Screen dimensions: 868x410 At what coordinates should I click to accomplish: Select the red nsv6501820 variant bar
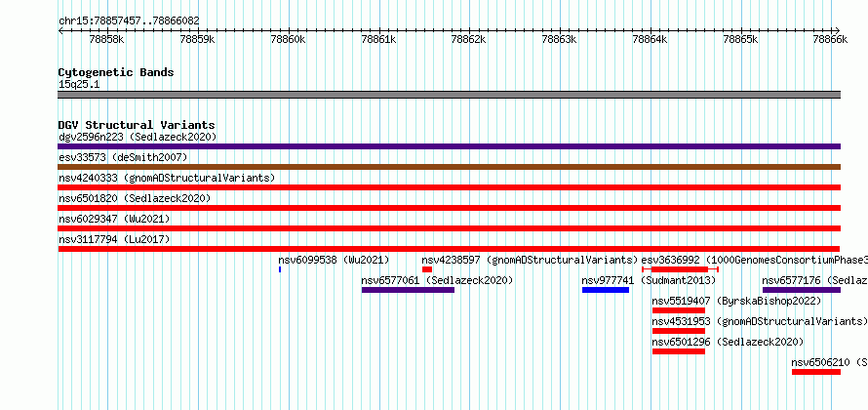(x=449, y=208)
